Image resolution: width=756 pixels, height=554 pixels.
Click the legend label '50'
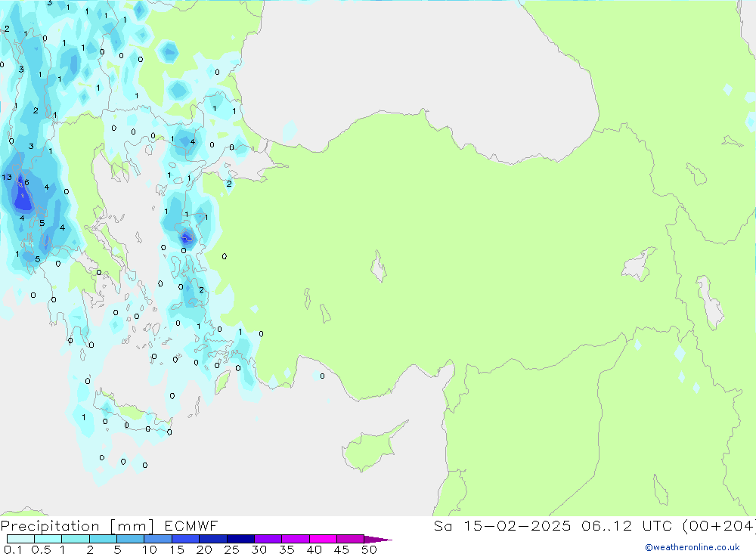pos(370,549)
